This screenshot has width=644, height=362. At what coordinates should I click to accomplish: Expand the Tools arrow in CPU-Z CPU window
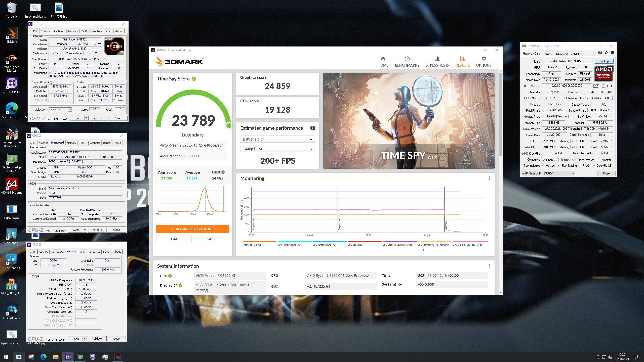click(x=86, y=118)
